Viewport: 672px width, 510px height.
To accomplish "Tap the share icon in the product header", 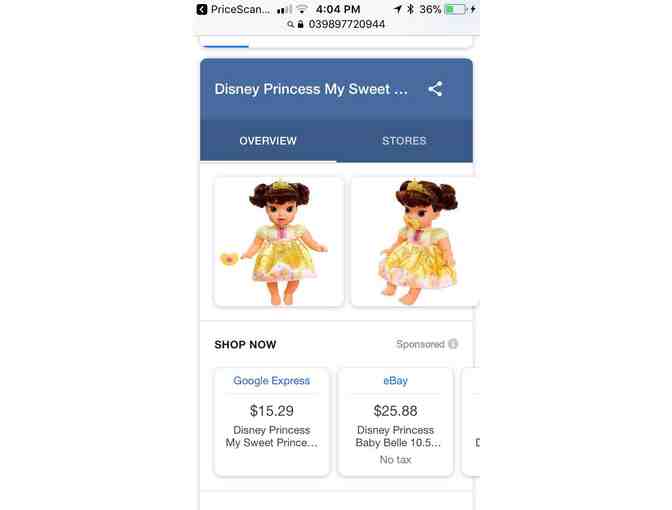I will (x=435, y=89).
